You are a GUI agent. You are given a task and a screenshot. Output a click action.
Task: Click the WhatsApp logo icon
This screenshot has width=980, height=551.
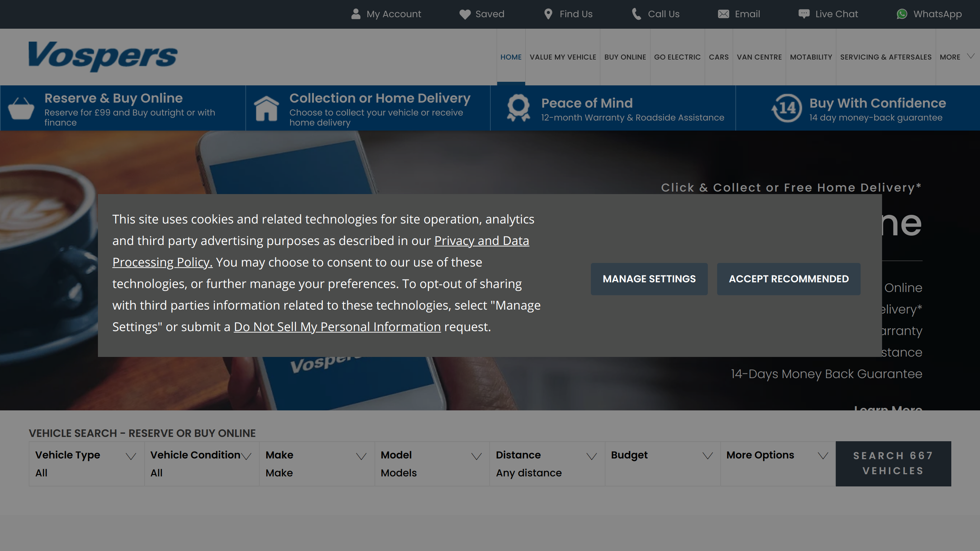click(x=902, y=14)
